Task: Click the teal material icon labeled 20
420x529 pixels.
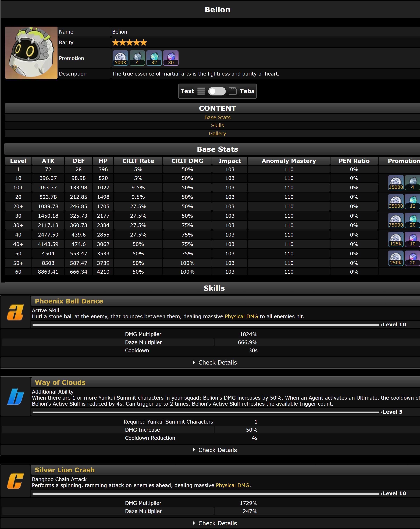Action: click(x=413, y=220)
